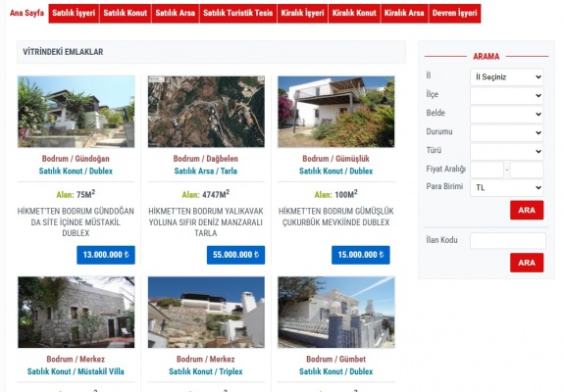
Task: Open the Satılık İşyeri tab
Action: tap(74, 14)
